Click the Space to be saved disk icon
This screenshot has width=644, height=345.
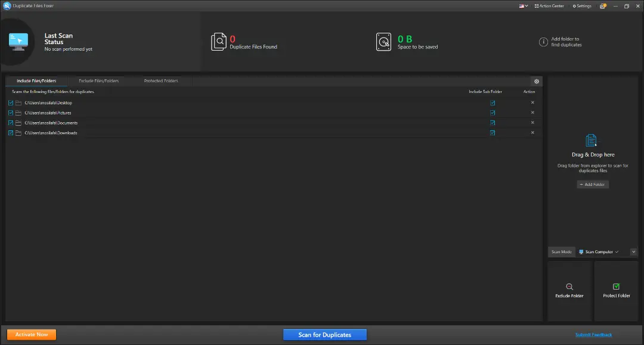[x=383, y=42]
